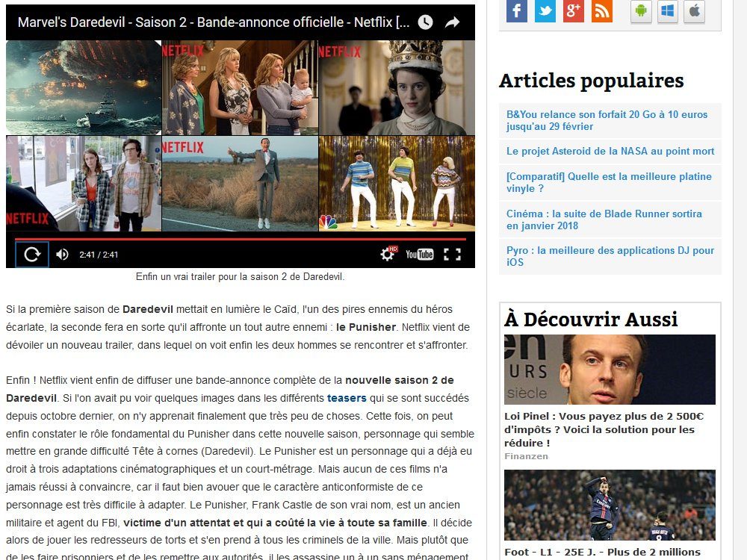Open the platine vinyle comparison article
The width and height of the screenshot is (747, 560).
coord(609,182)
